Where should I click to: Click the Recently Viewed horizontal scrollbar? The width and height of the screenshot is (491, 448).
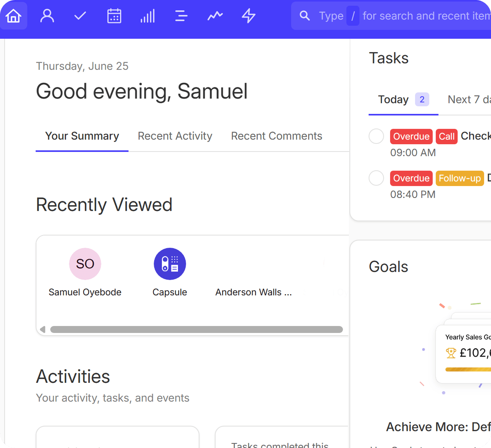[196, 329]
